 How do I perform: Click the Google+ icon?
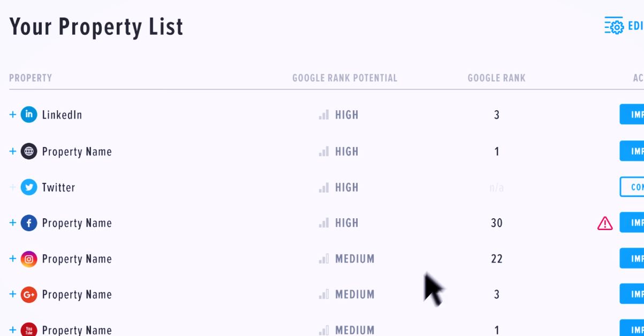pyautogui.click(x=29, y=294)
